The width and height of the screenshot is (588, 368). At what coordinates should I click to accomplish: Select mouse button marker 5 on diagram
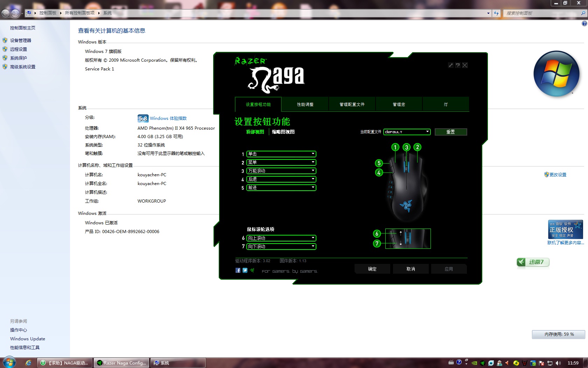click(x=379, y=163)
